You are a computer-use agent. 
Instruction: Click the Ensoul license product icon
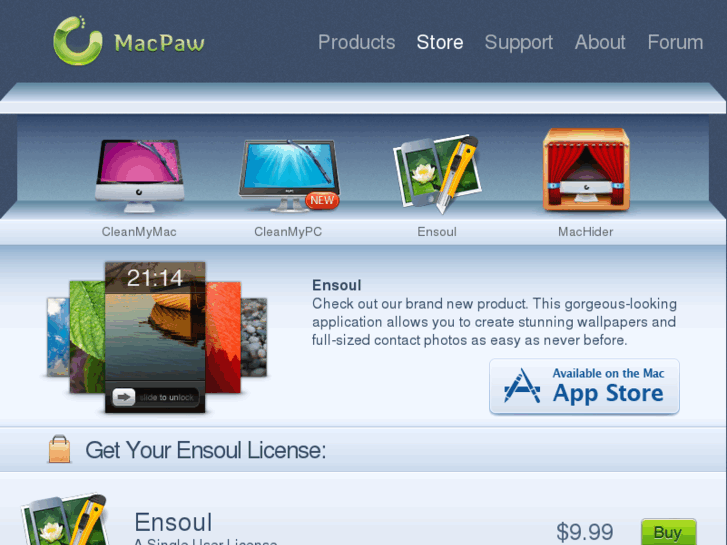(66, 519)
